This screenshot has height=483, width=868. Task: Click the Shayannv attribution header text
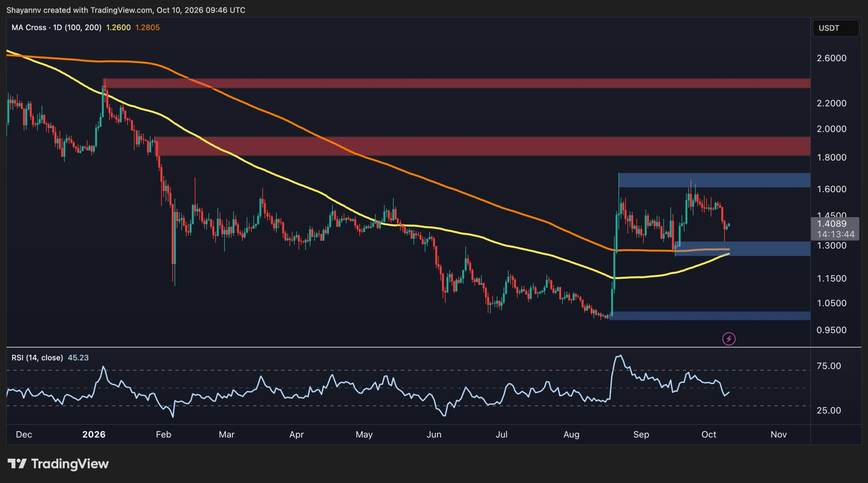pos(126,10)
